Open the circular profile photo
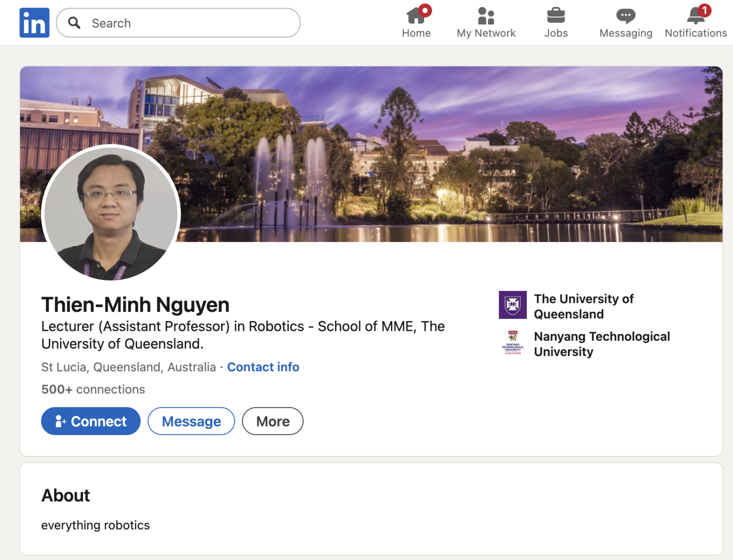 click(111, 213)
